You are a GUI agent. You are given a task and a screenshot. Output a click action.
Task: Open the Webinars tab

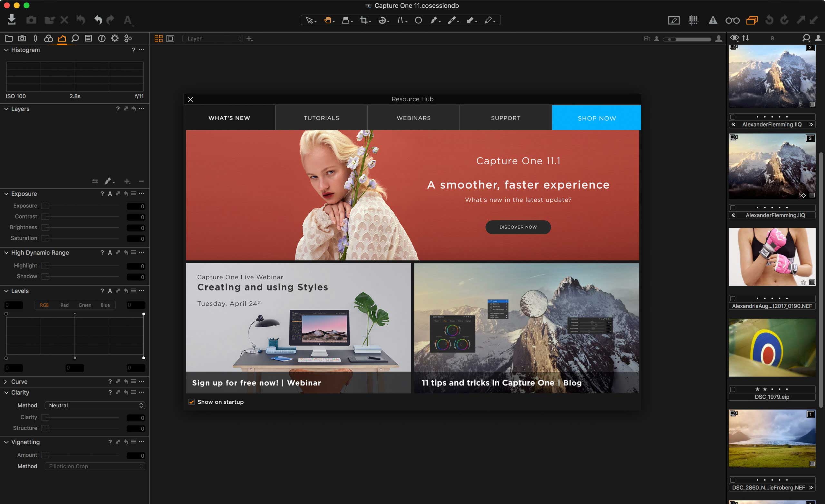tap(413, 118)
